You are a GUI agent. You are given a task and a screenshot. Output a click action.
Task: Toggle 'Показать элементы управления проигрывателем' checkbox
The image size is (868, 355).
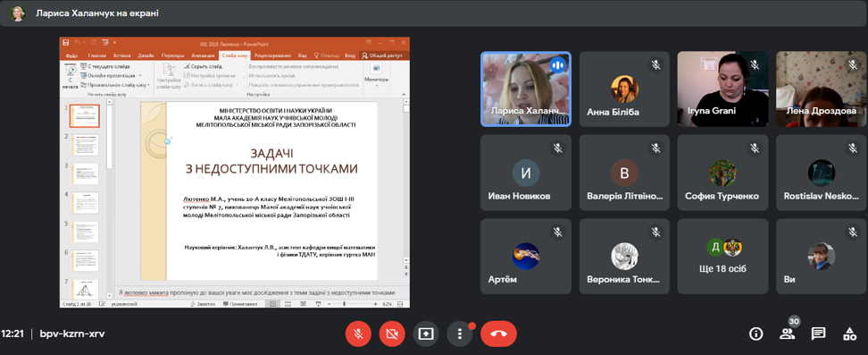[x=245, y=85]
